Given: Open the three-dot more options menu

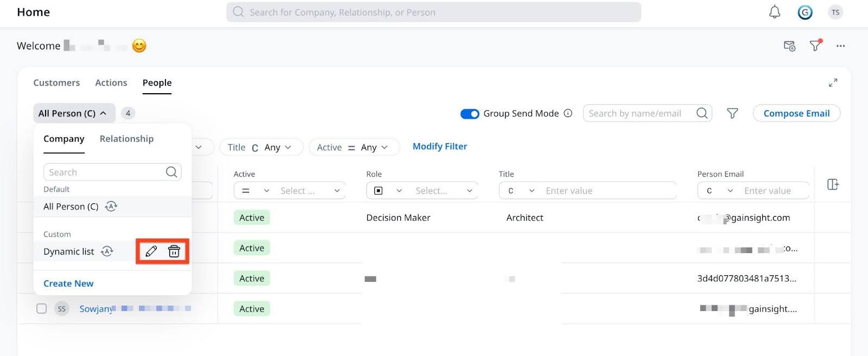Looking at the screenshot, I should click(x=840, y=46).
